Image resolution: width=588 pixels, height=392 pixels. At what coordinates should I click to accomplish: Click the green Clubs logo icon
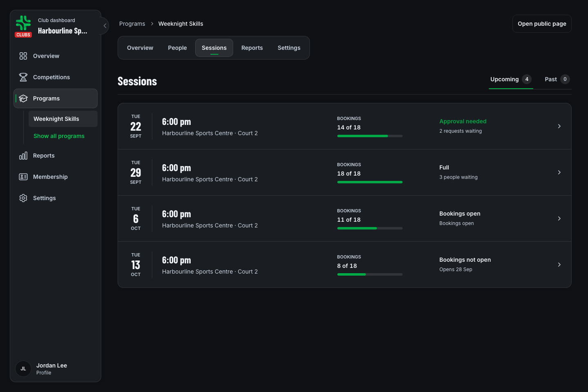(x=23, y=23)
